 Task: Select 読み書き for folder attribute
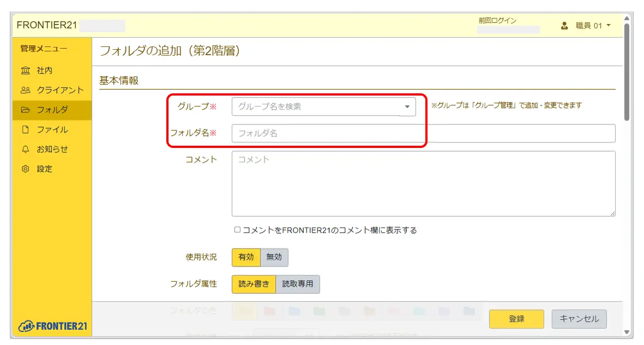click(254, 284)
